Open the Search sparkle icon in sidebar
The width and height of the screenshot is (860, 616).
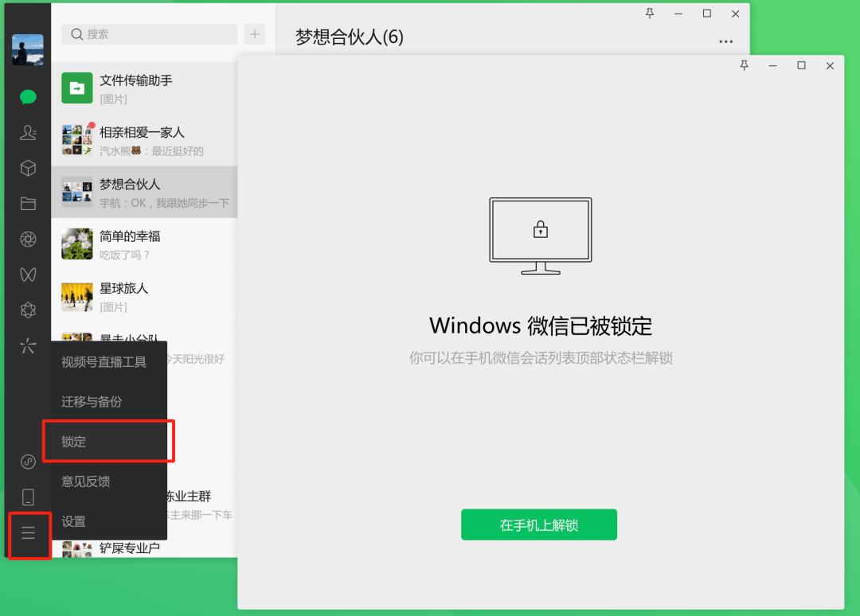click(x=28, y=345)
